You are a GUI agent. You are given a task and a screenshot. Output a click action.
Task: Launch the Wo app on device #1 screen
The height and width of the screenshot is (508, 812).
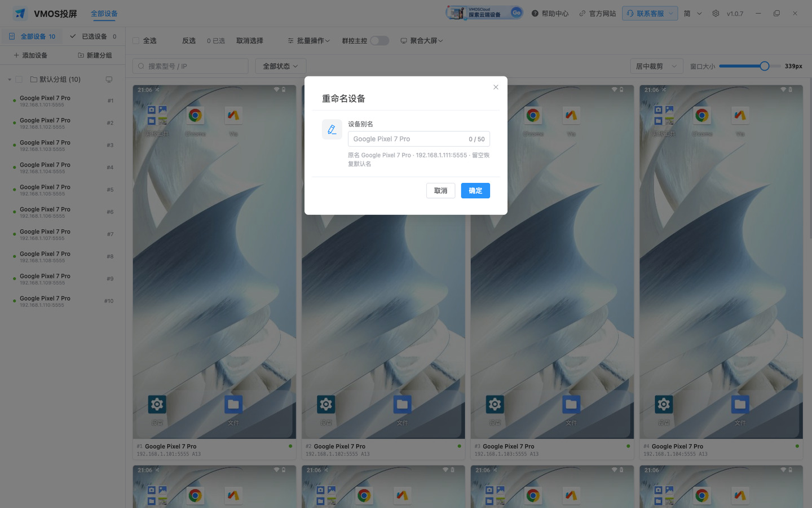coord(233,116)
